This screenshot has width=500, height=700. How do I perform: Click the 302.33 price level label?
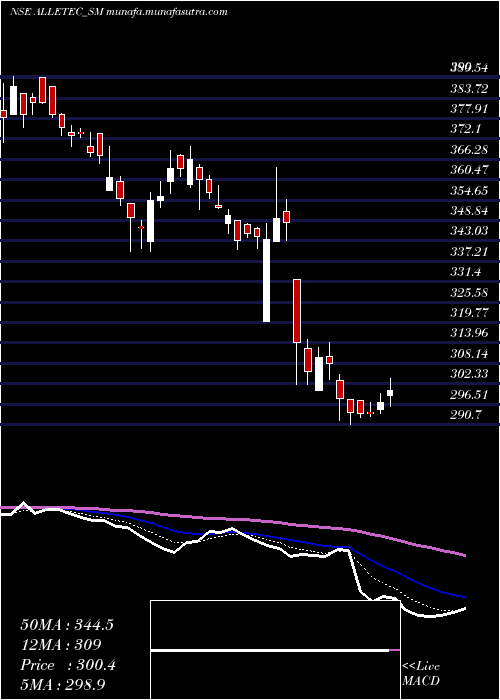[x=469, y=374]
